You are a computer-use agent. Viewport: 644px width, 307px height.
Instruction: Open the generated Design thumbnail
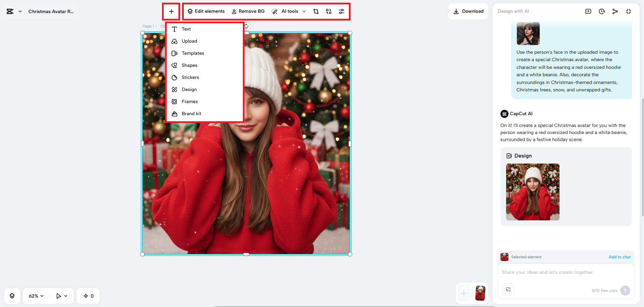[532, 192]
